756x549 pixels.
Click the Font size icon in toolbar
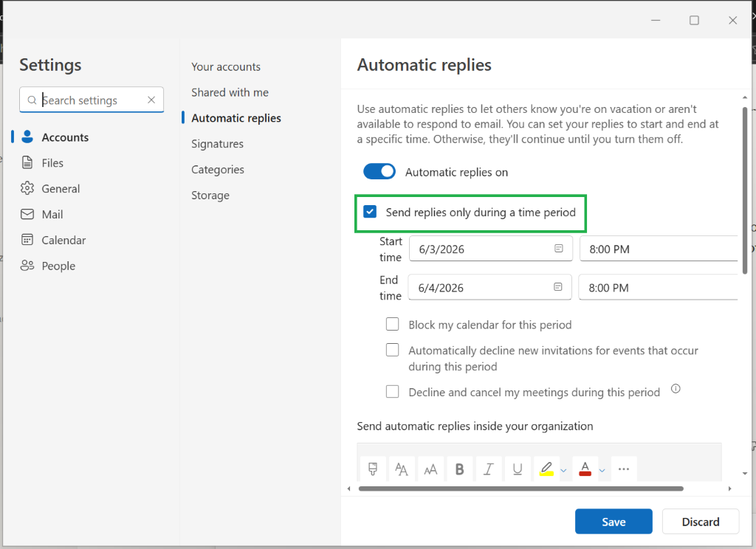[x=430, y=469]
